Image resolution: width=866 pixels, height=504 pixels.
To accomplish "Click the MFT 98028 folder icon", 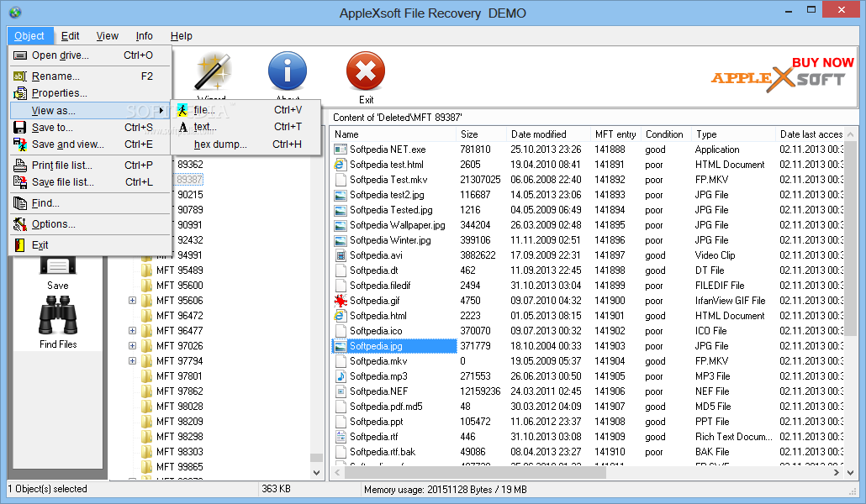I will coord(147,407).
